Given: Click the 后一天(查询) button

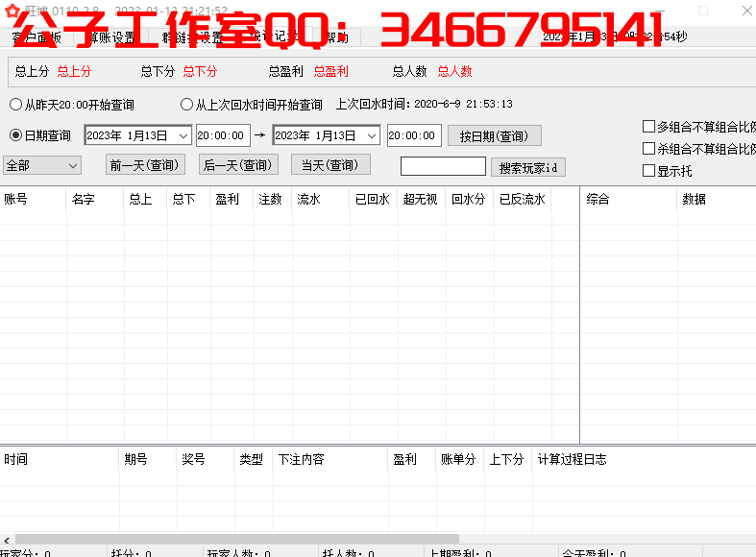Looking at the screenshot, I should coord(238,165).
